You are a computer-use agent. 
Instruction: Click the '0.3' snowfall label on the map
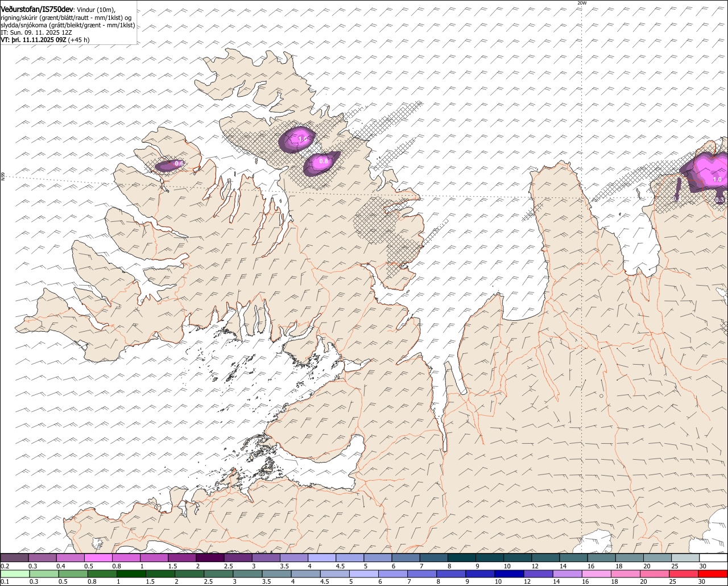click(719, 200)
